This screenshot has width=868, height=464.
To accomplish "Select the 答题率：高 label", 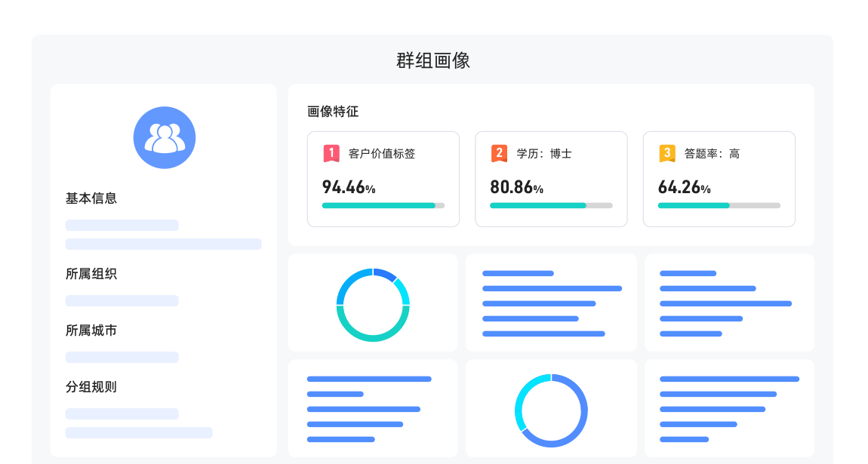I will pos(712,154).
